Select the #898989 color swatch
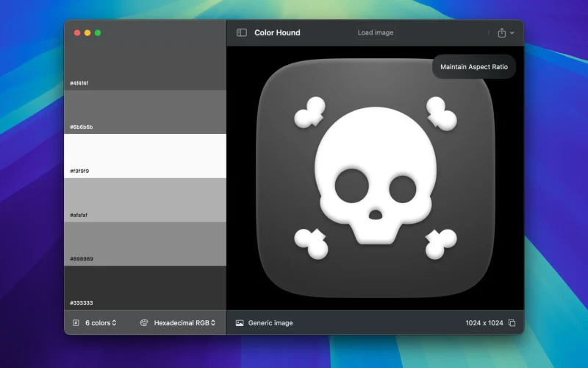 click(145, 244)
